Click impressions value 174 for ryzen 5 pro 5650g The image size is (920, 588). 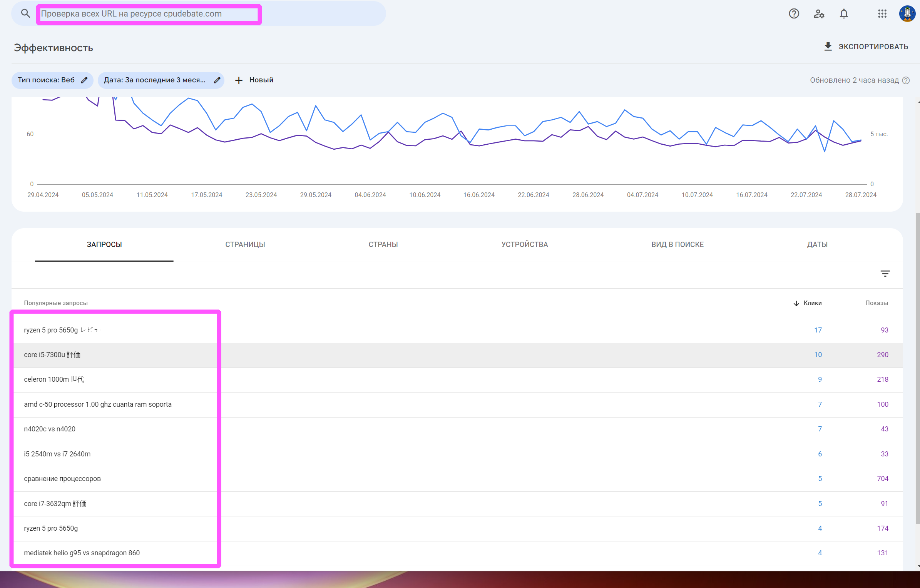pyautogui.click(x=882, y=528)
